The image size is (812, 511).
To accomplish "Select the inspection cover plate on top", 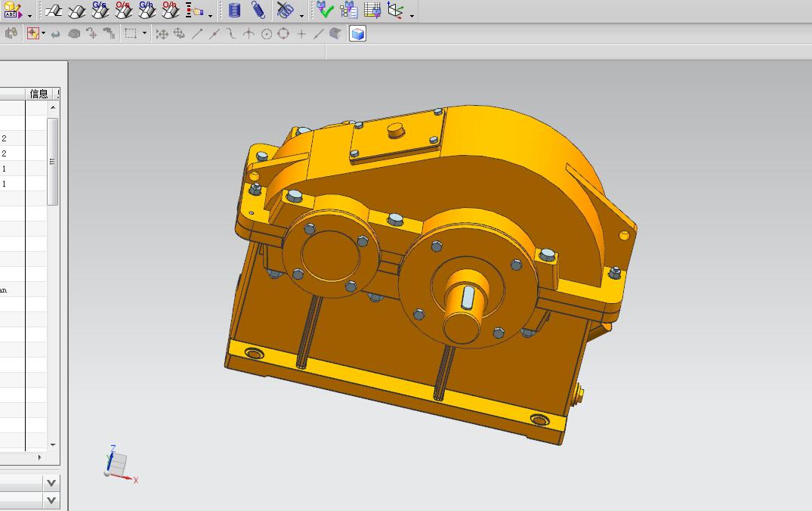I will (397, 135).
